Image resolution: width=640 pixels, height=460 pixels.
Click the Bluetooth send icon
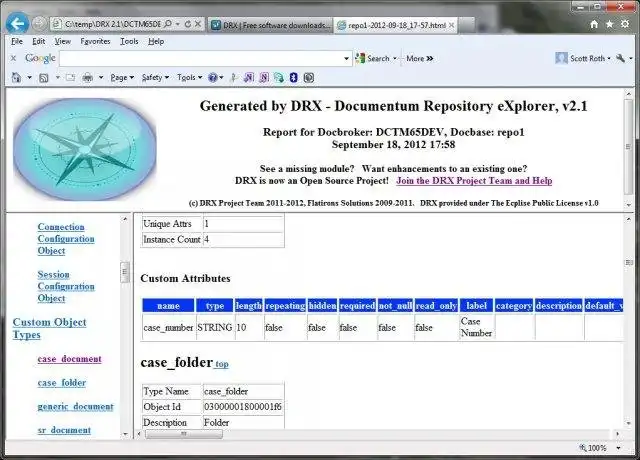[293, 78]
